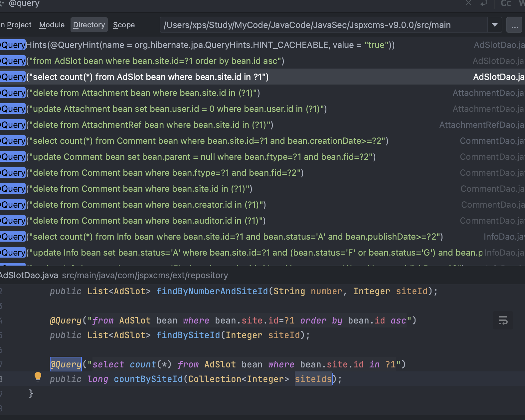Toggle the Cc match case option
The height and width of the screenshot is (420, 525).
tap(506, 3)
